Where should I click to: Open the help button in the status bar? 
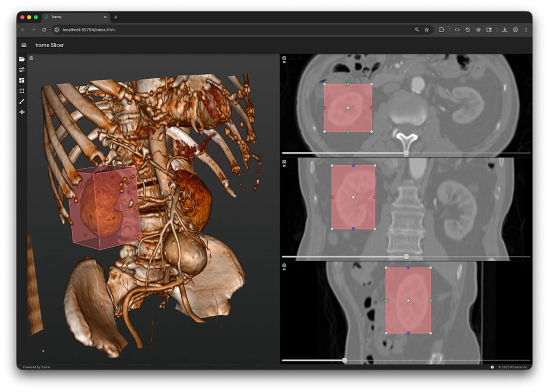(x=492, y=367)
